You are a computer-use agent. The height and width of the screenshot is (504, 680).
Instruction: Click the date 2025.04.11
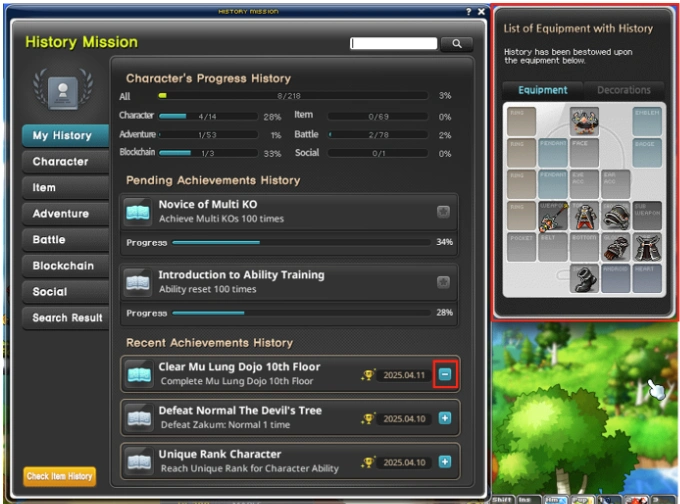(x=404, y=375)
